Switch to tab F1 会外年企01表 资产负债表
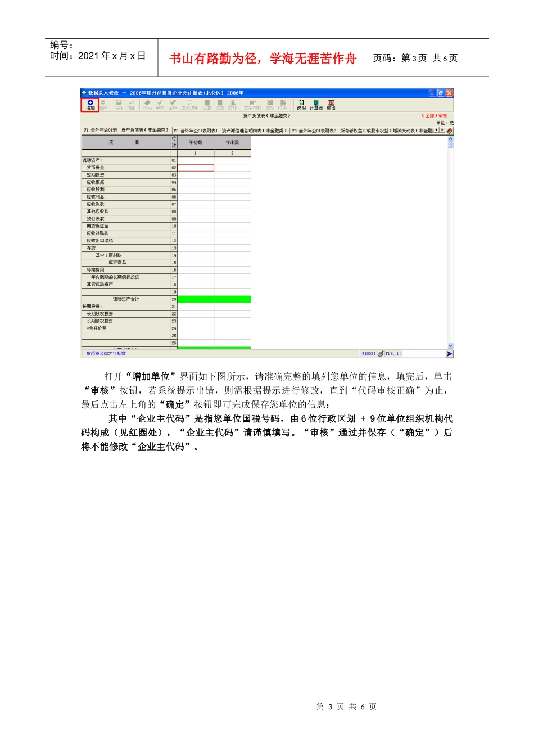Image resolution: width=534 pixels, height=756 pixels. [126, 130]
